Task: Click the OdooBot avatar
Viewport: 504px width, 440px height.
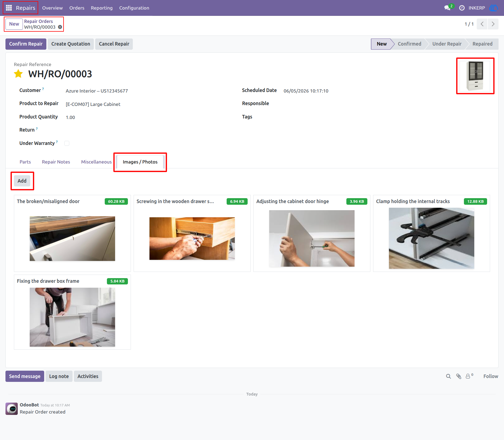Action: tap(12, 409)
